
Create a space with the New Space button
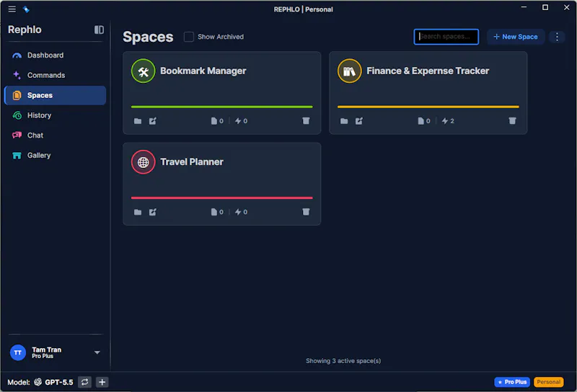pos(516,37)
